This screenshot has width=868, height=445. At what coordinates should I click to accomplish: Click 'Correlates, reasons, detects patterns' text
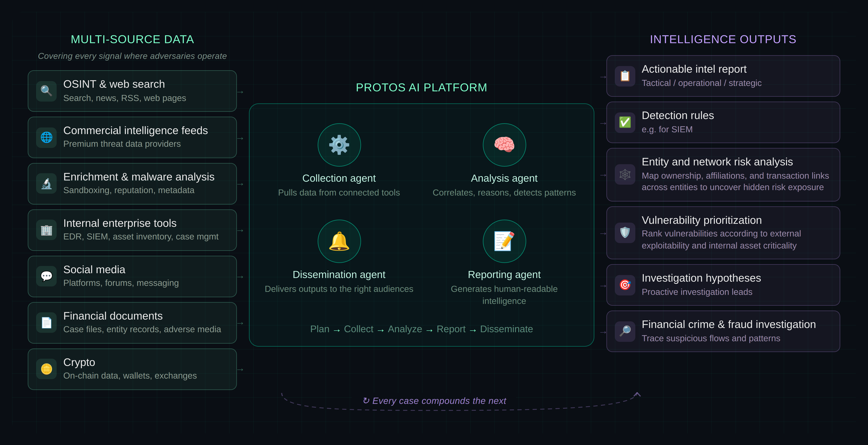click(504, 192)
